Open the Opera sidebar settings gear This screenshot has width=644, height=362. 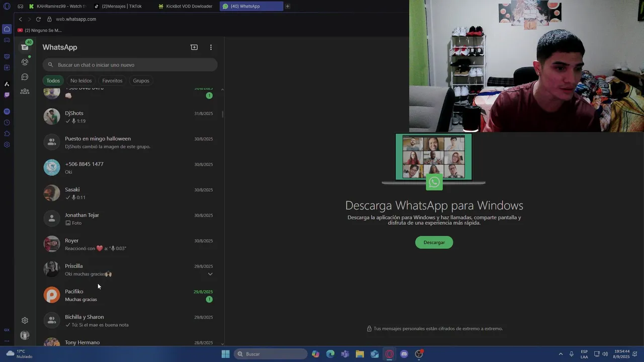(x=7, y=145)
